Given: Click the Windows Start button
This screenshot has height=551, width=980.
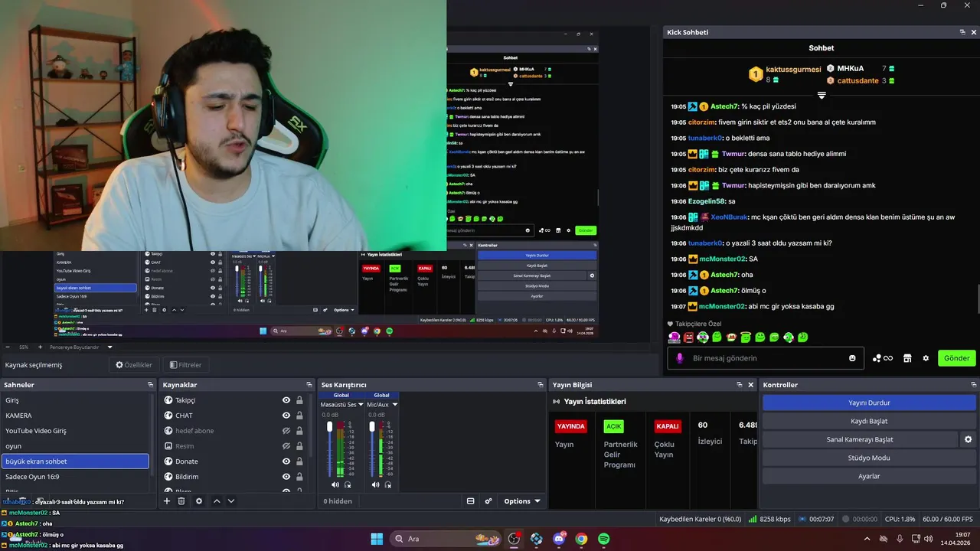Looking at the screenshot, I should [377, 539].
